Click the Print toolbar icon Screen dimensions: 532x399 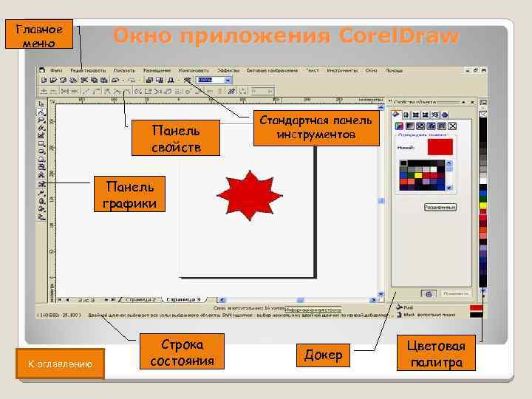pyautogui.click(x=73, y=80)
